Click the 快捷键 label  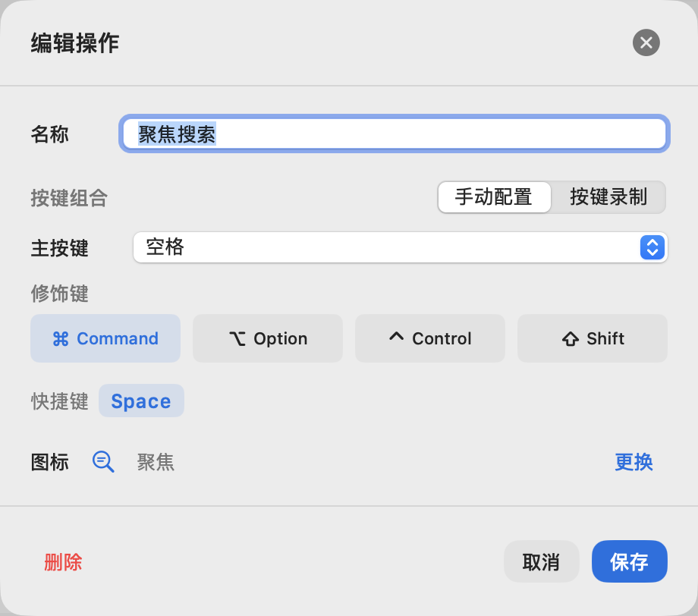click(x=60, y=401)
